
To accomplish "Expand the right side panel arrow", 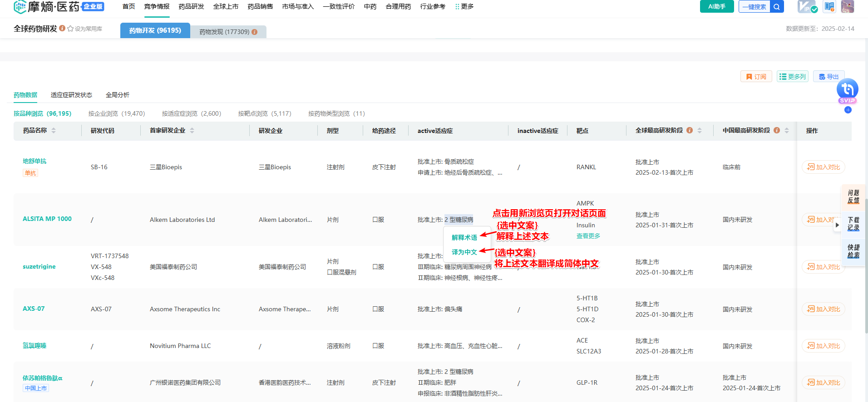I will (837, 225).
